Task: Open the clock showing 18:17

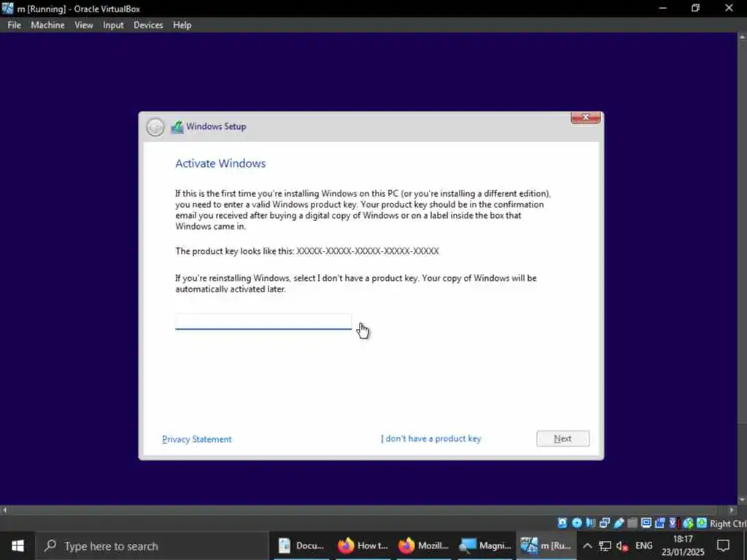Action: pos(683,545)
